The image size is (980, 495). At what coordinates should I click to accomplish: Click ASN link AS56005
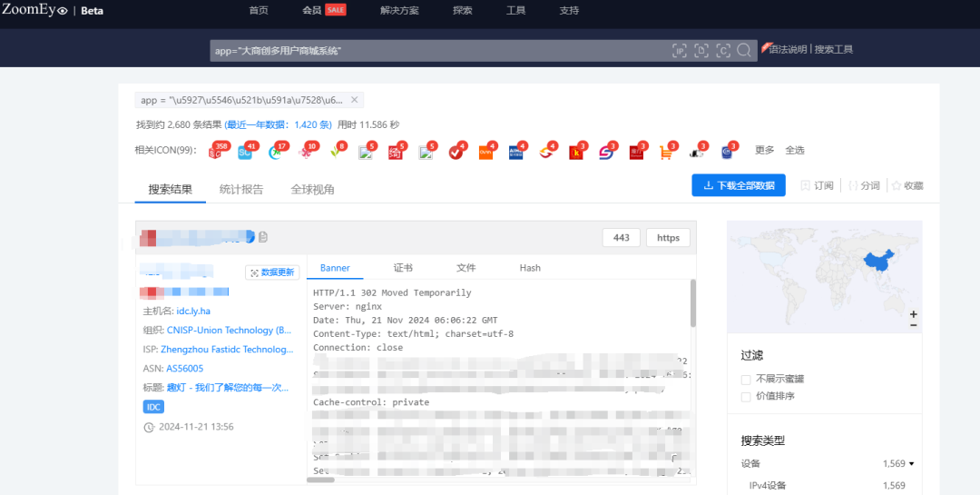coord(184,369)
